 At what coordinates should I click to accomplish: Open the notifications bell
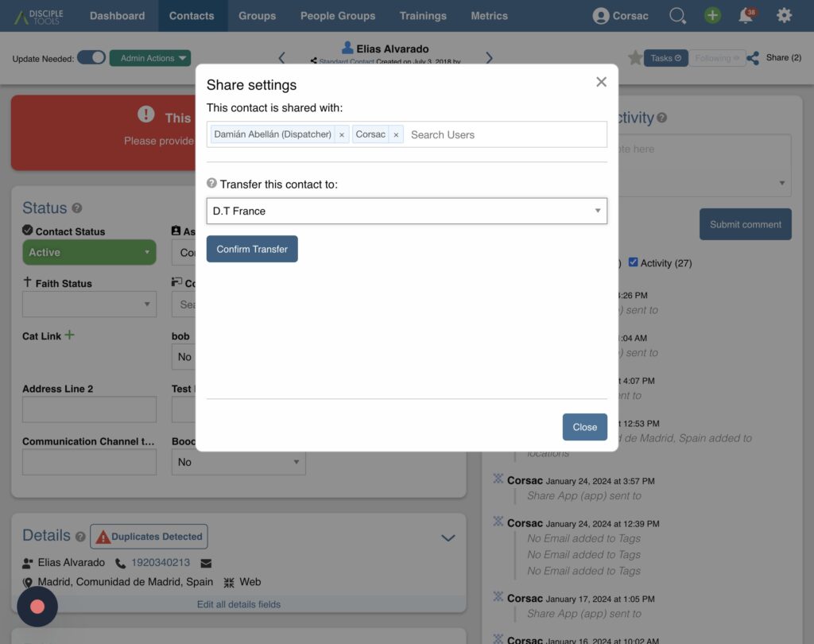point(746,16)
